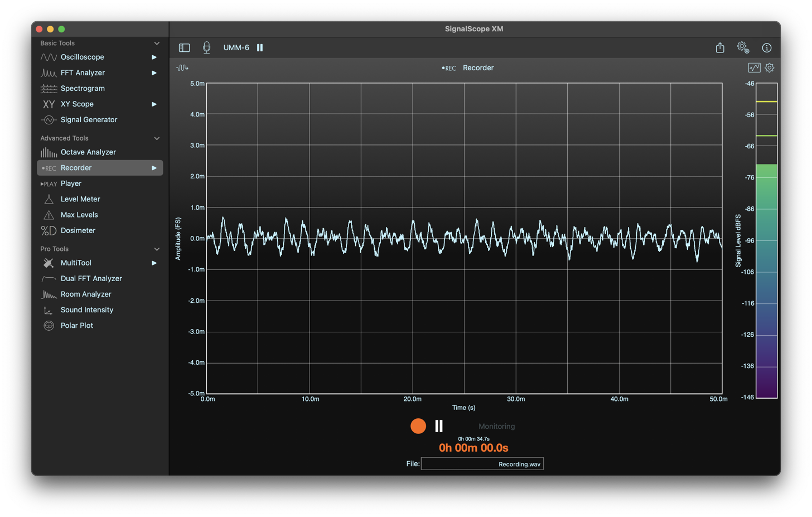This screenshot has width=812, height=517.
Task: Click the Amplitude (FS) axis label
Action: pyautogui.click(x=178, y=239)
